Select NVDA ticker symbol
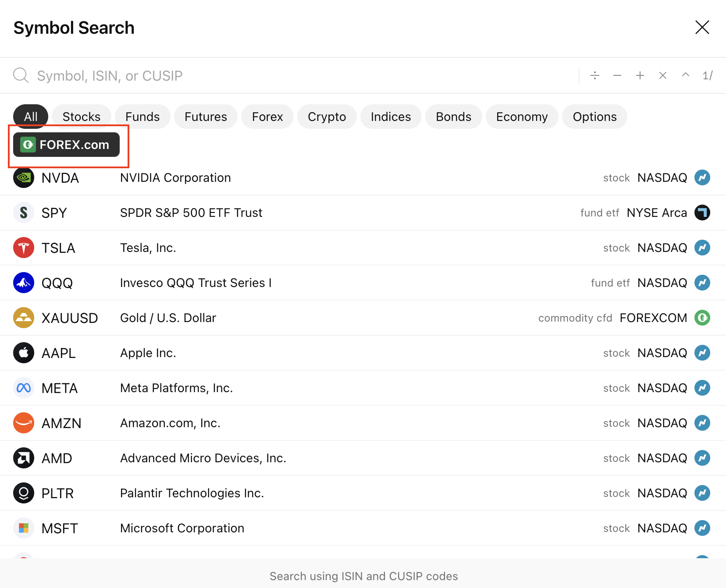This screenshot has height=588, width=726. 60,177
